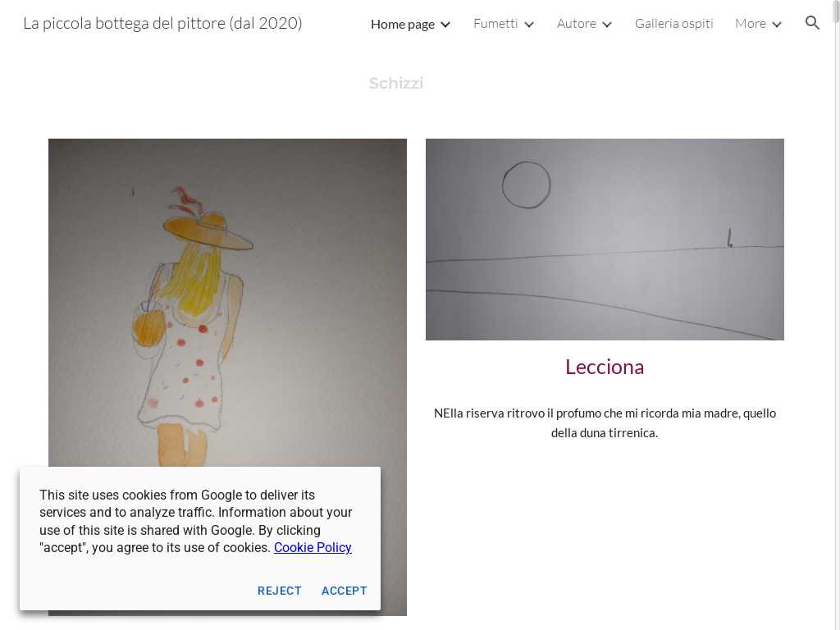
Task: Reject the Google cookies notice
Action: point(279,591)
